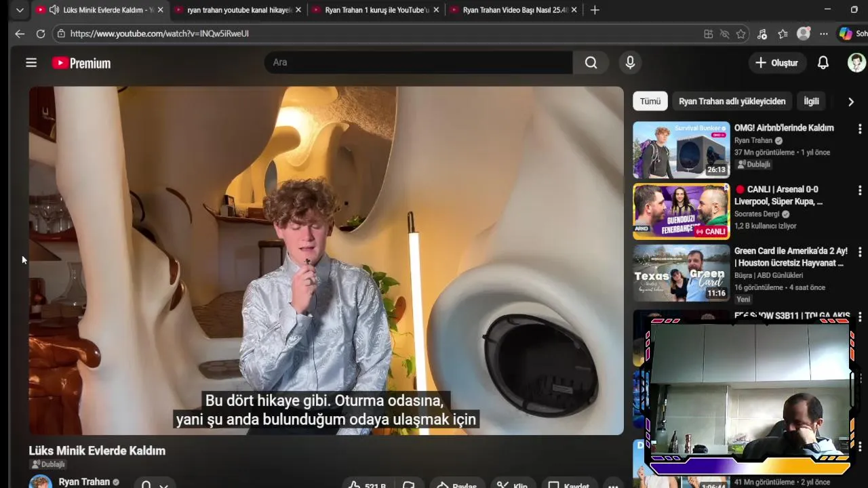The width and height of the screenshot is (868, 488).
Task: Focus the Ara search field
Action: point(418,62)
